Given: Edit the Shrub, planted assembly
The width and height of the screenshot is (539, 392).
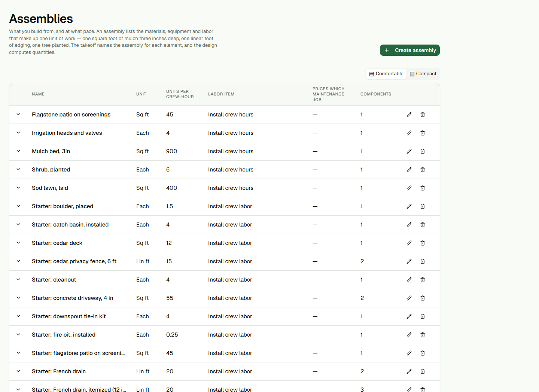Looking at the screenshot, I should click(x=409, y=170).
